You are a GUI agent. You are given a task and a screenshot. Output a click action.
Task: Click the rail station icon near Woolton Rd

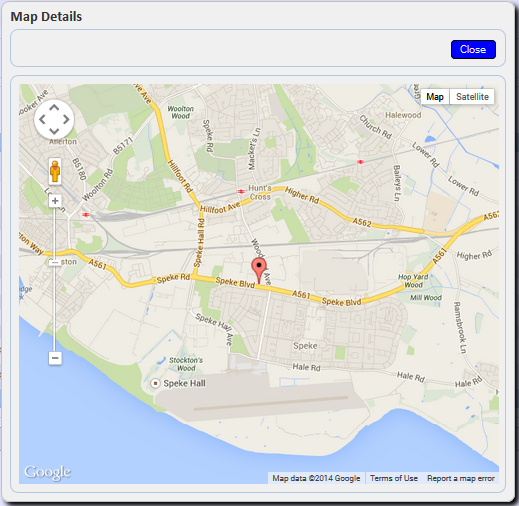pos(86,215)
